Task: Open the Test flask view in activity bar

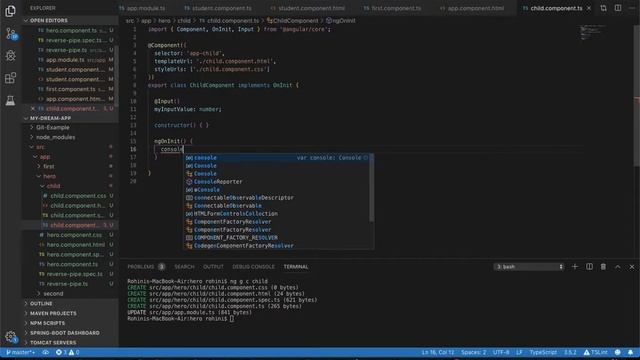Action: (10, 100)
